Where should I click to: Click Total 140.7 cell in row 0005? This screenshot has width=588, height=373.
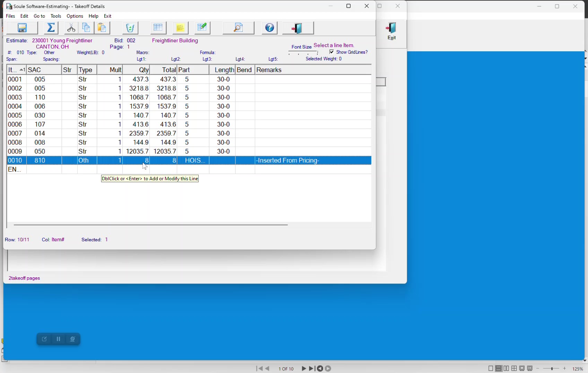click(x=164, y=115)
